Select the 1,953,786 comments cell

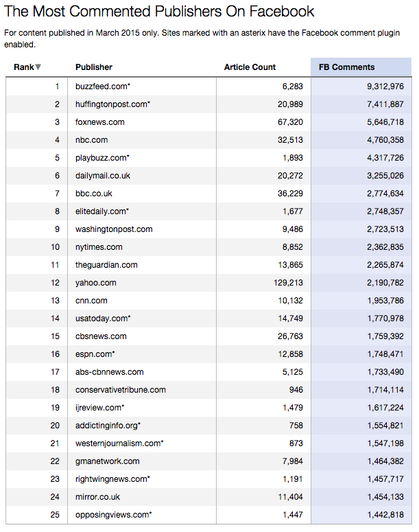point(385,301)
